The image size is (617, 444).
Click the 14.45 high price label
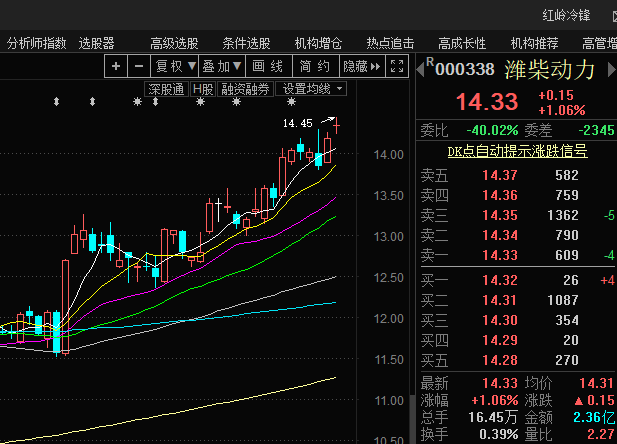tap(298, 124)
